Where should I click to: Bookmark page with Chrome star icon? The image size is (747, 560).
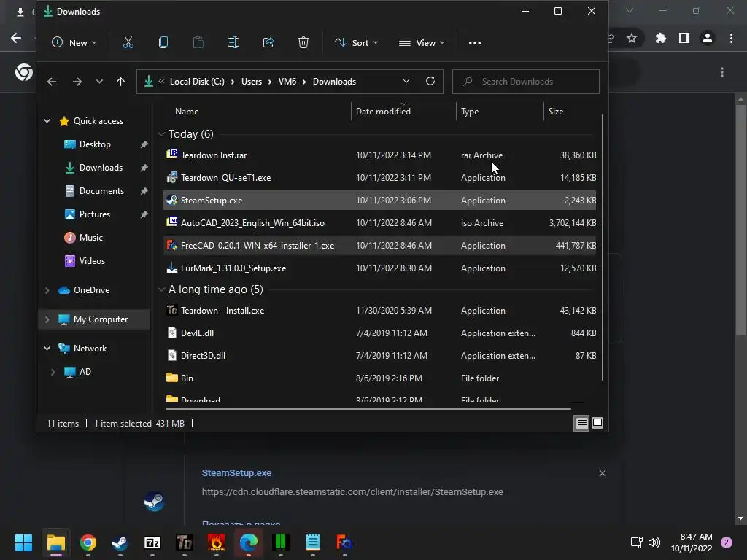[632, 38]
